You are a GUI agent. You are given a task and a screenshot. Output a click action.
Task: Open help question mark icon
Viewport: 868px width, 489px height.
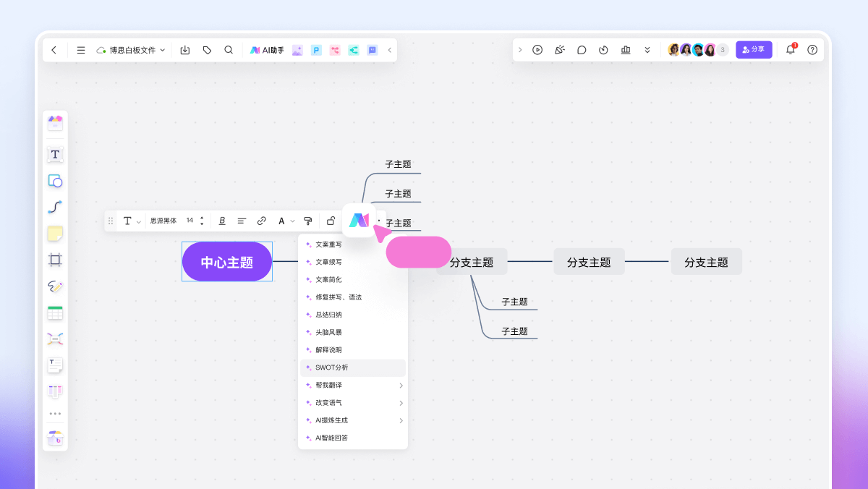pyautogui.click(x=812, y=50)
